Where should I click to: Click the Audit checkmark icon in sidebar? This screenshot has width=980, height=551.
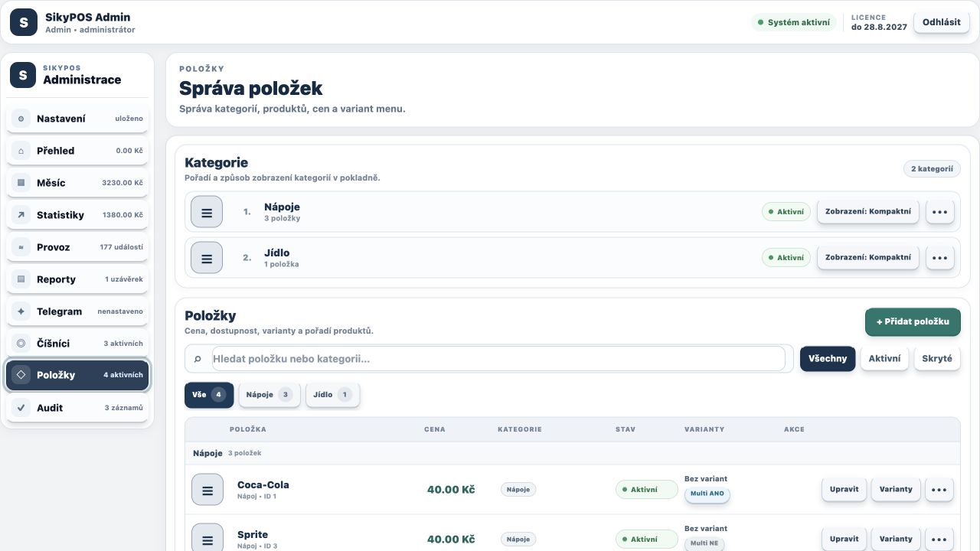pos(21,408)
